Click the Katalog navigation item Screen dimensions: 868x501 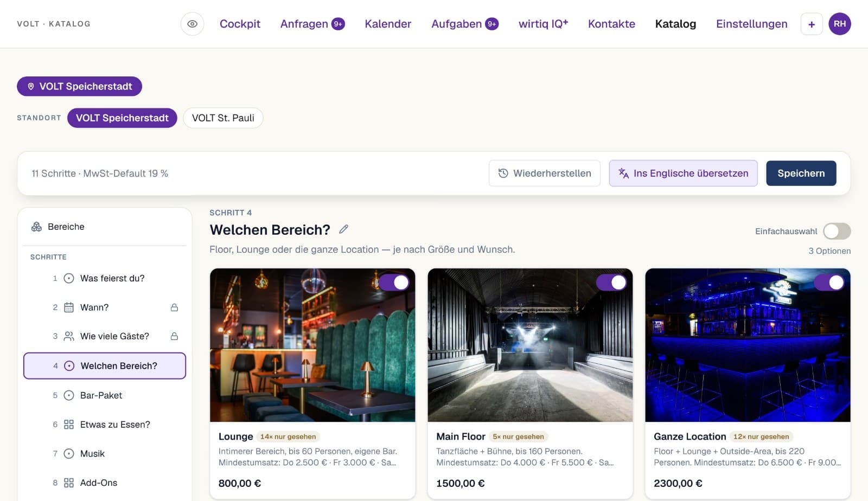pyautogui.click(x=675, y=24)
